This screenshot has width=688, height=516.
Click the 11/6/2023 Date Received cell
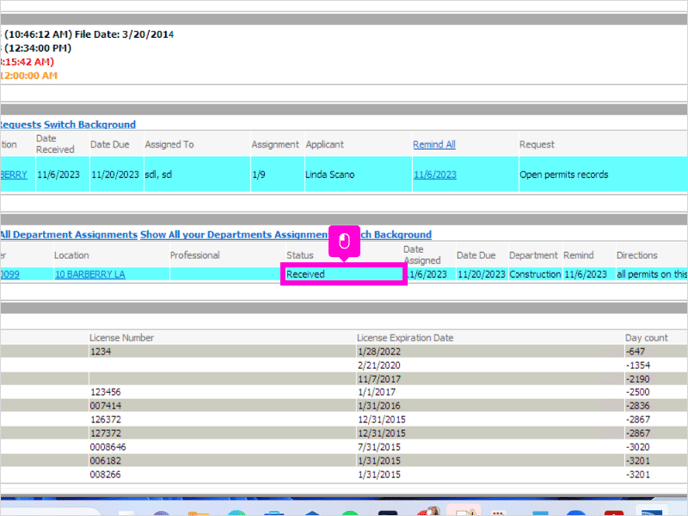click(x=62, y=175)
